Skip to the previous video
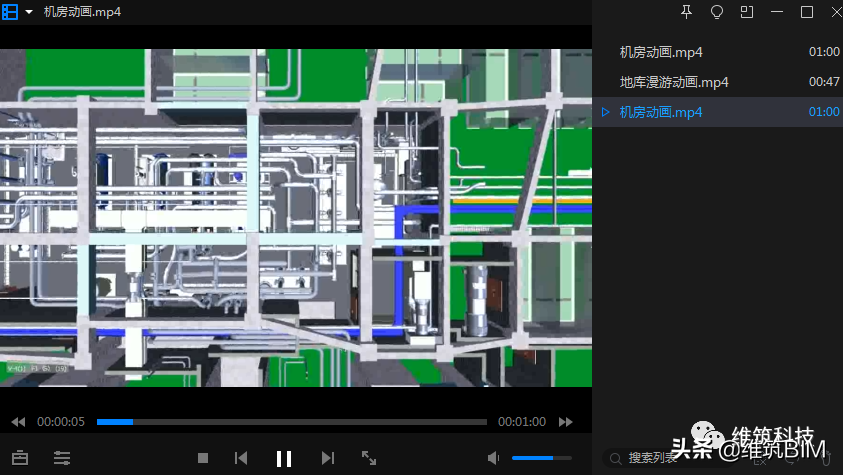Screen dimensions: 843x475 [x=241, y=458]
